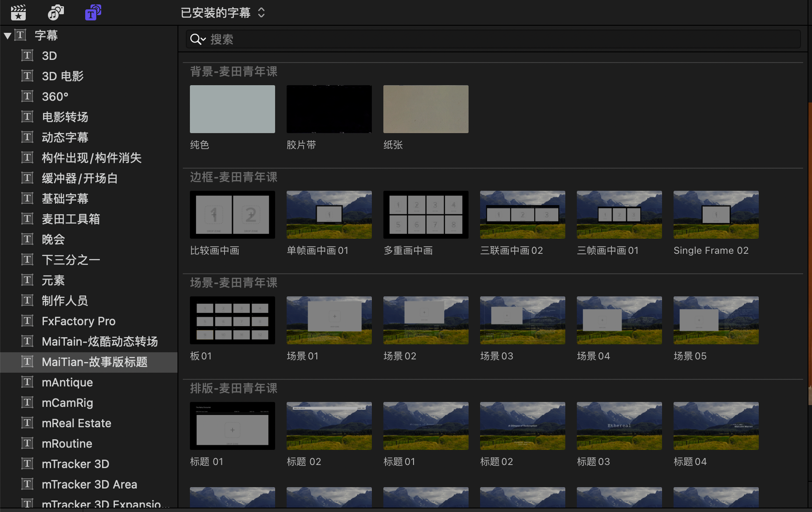Screen dimensions: 812x512
Task: Collapse the 字幕 category disclosure triangle
Action: [7, 35]
